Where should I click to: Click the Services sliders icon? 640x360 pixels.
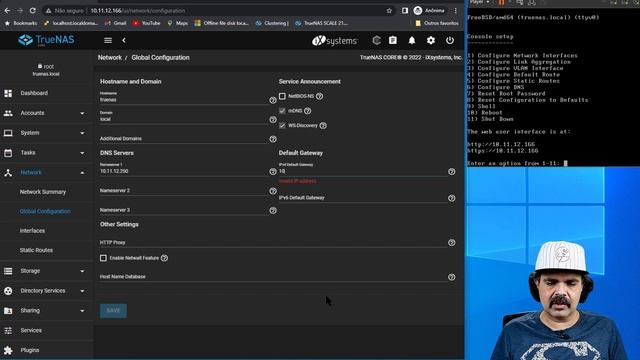(8, 331)
